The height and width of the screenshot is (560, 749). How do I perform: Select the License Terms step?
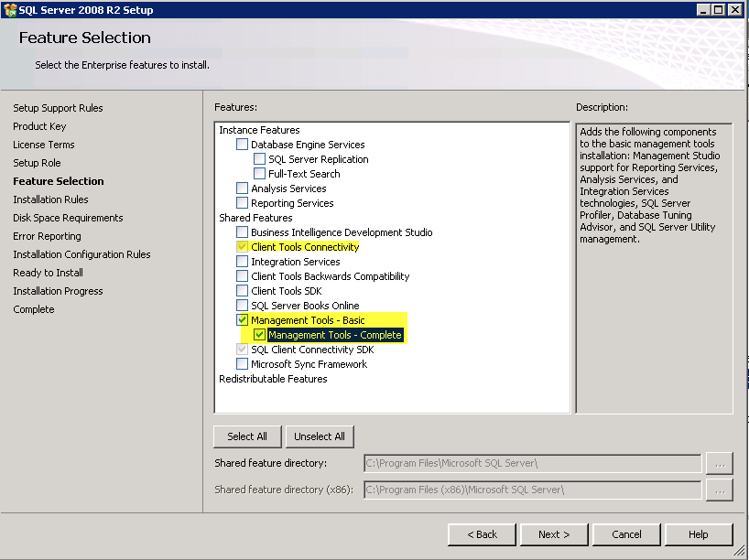(x=43, y=145)
